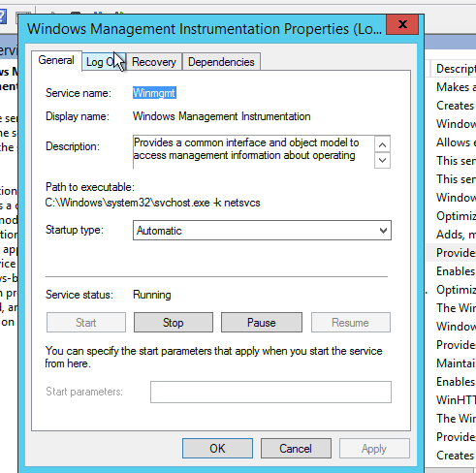This screenshot has width=476, height=473.
Task: Click the Description column header in Services
Action: click(454, 69)
